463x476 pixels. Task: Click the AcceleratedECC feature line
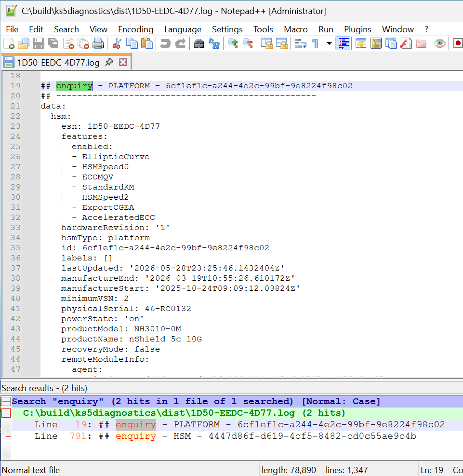point(118,218)
